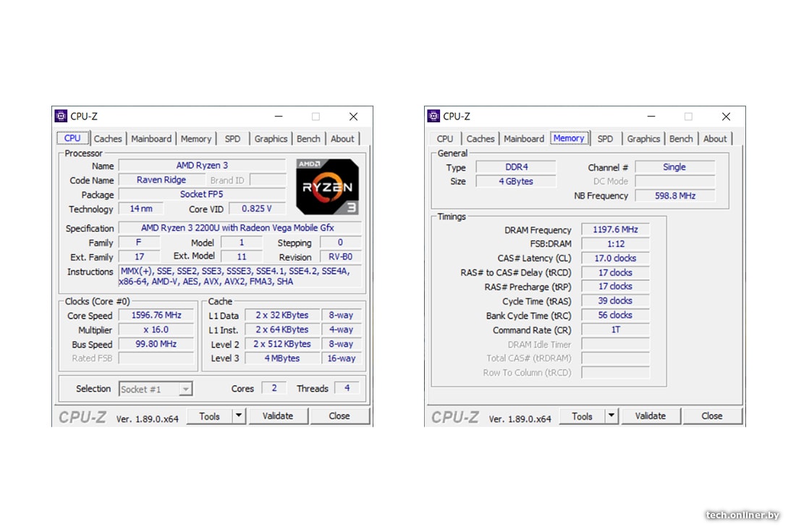Switch to Mainboard tab in left window
The height and width of the screenshot is (532, 796).
[151, 138]
